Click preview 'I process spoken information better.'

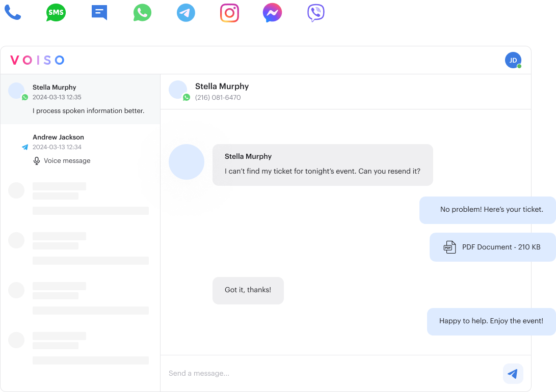88,111
